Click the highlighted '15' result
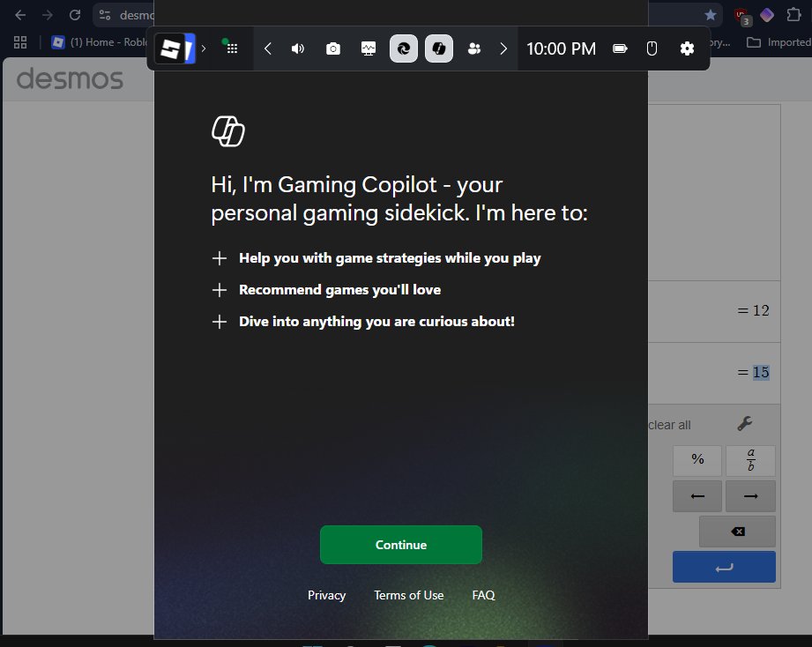The height and width of the screenshot is (647, 812). click(x=761, y=372)
